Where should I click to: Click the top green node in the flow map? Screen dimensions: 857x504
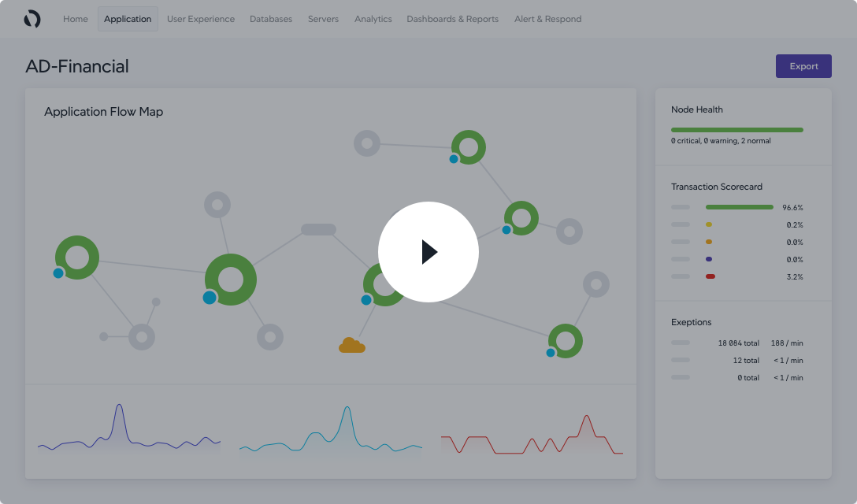coord(469,147)
